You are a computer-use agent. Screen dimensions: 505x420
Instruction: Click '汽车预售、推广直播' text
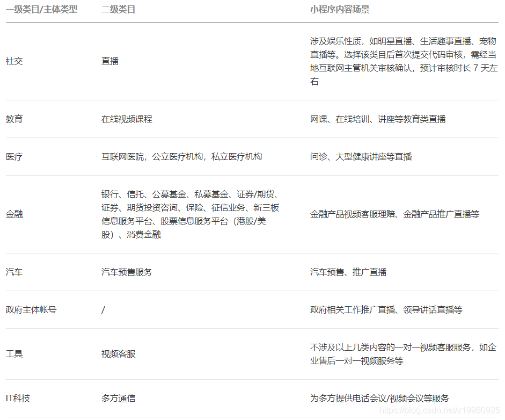pos(348,272)
